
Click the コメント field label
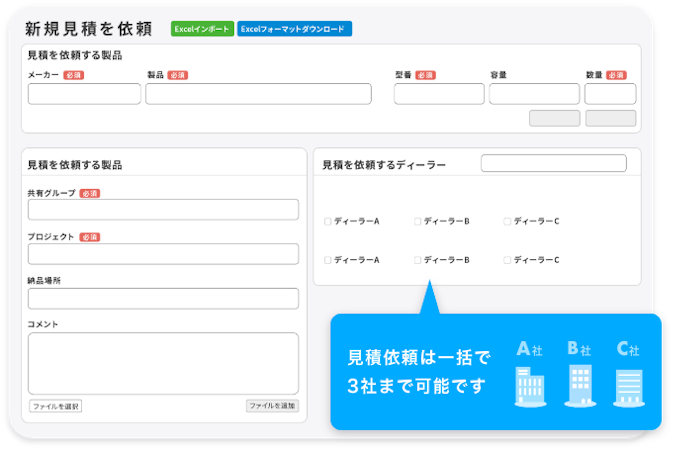[43, 324]
